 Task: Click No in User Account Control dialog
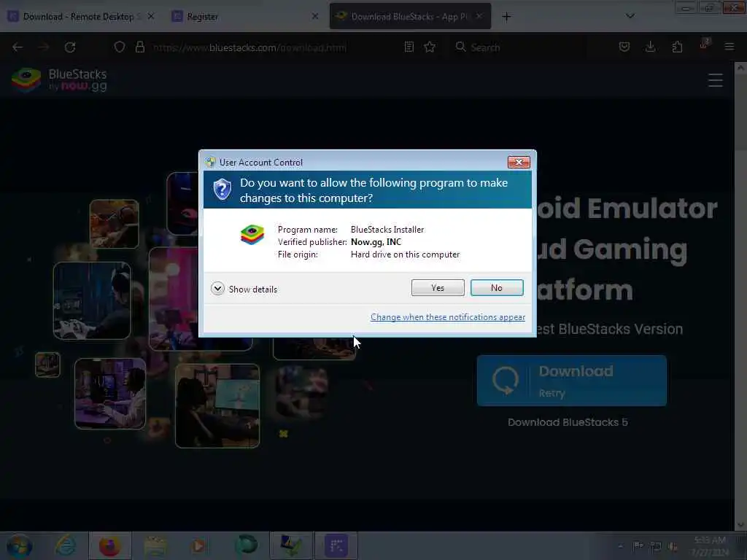(x=496, y=287)
